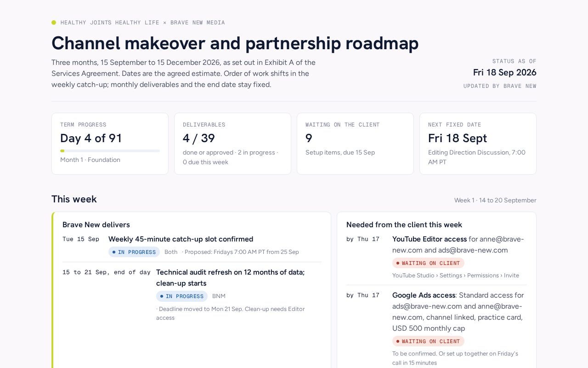This screenshot has height=368, width=588.
Task: Click 'YouTube Studio › Settings › Permissions › Invite' path
Action: coord(456,276)
